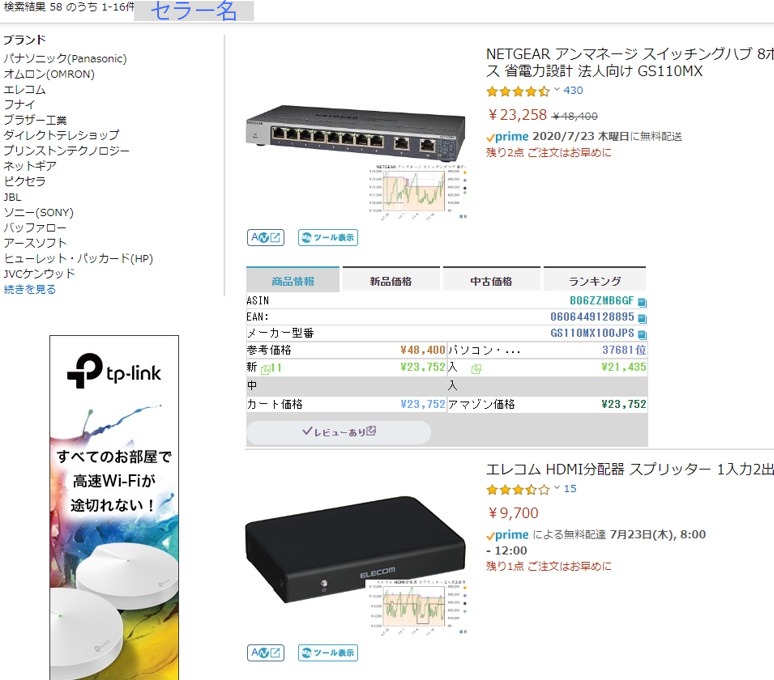Viewport: 774px width, 680px height.
Task: Switch to the 新品価格 tab
Action: click(x=391, y=280)
